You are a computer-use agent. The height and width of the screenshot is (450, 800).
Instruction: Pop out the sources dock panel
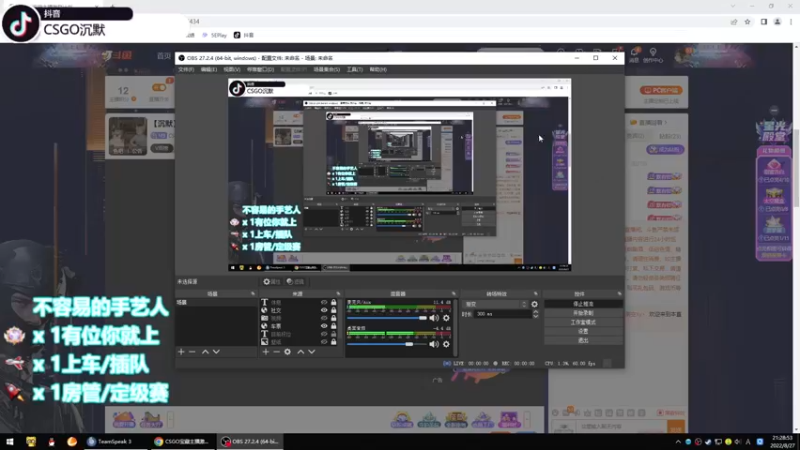[x=338, y=294]
